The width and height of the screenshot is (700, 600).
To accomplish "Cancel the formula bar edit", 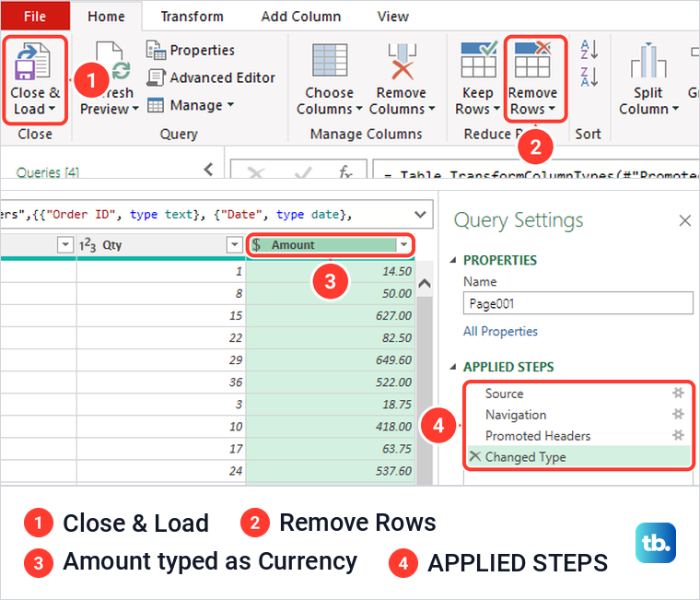I will pos(256,172).
